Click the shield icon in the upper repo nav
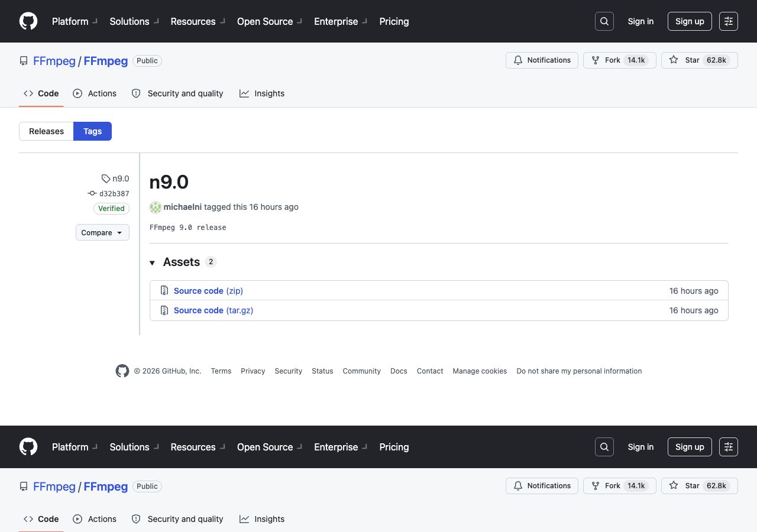Screen dimensions: 757x532 coord(136,93)
